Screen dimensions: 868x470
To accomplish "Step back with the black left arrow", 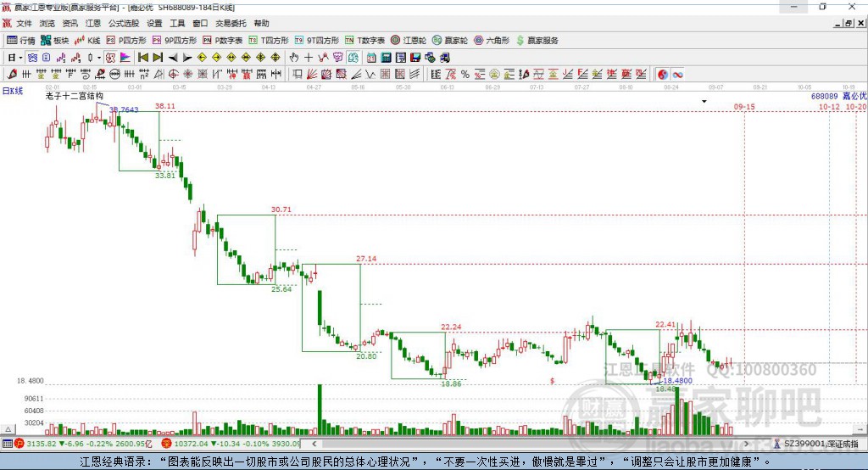I will tap(173, 58).
